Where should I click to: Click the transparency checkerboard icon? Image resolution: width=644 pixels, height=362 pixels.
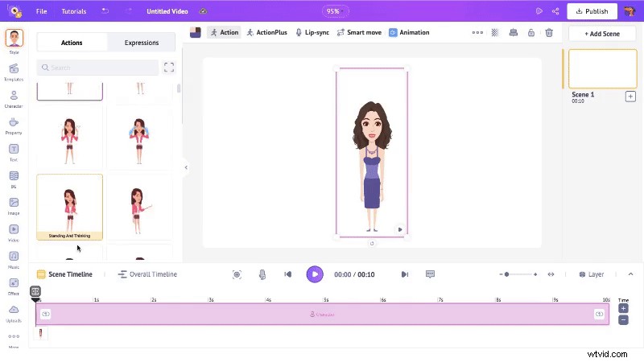pyautogui.click(x=495, y=32)
